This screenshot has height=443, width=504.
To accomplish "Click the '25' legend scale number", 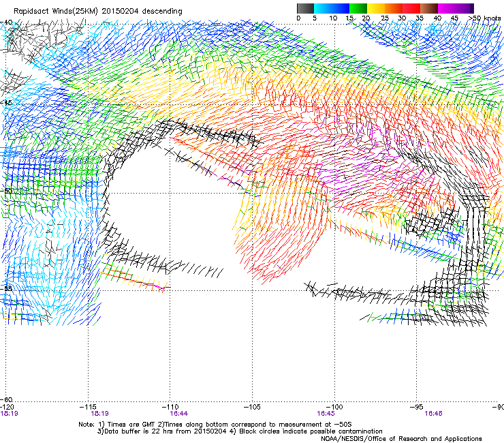I will tap(385, 18).
